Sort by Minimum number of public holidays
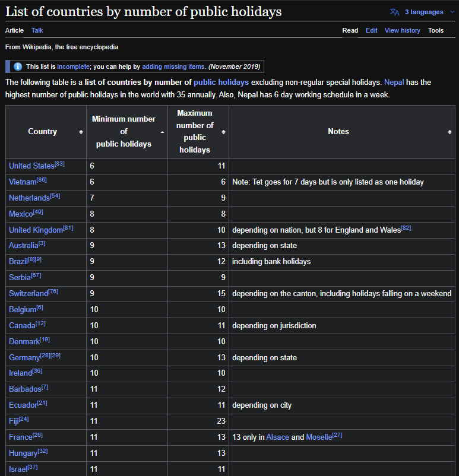 [162, 132]
